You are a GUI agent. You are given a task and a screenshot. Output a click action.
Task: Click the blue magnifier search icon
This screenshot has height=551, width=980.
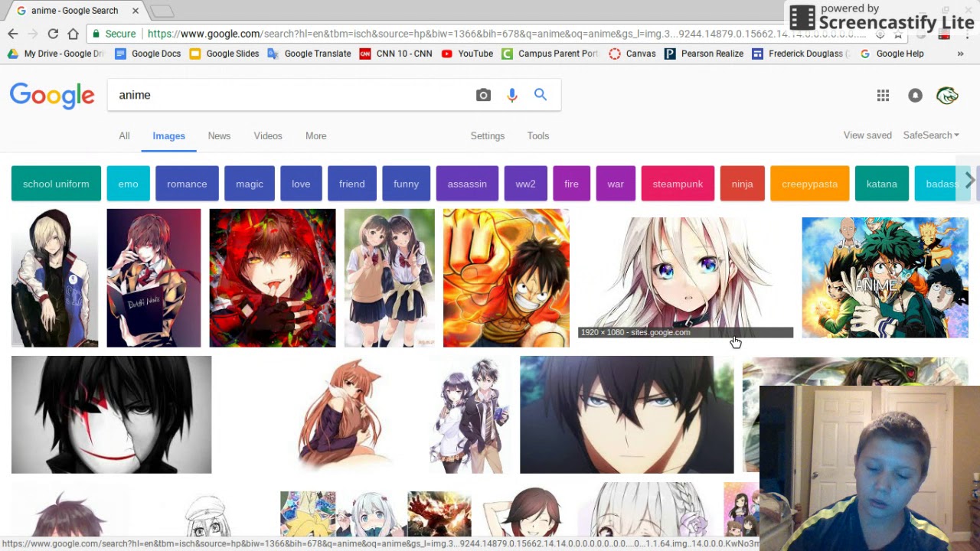click(541, 95)
